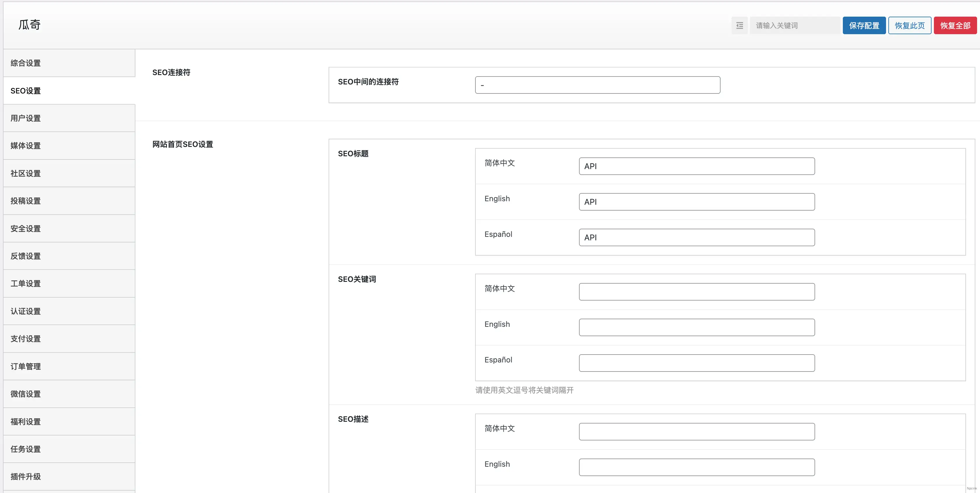Switch to the 插件升级 tab
The image size is (980, 493).
pyautogui.click(x=69, y=477)
